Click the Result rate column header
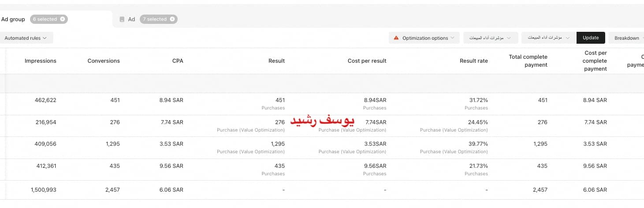The image size is (644, 208). (473, 61)
